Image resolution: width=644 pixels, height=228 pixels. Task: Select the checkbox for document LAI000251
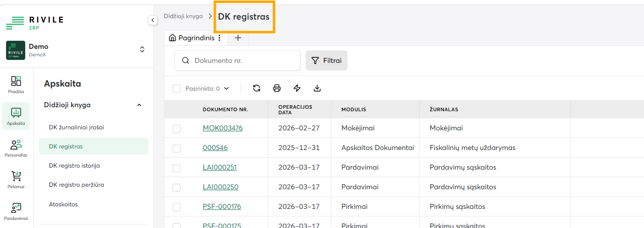point(177,168)
